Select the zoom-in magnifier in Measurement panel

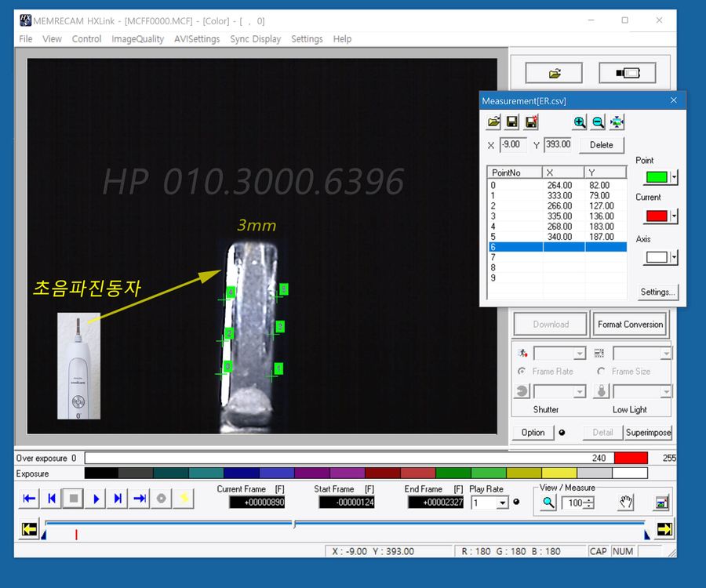tap(579, 122)
